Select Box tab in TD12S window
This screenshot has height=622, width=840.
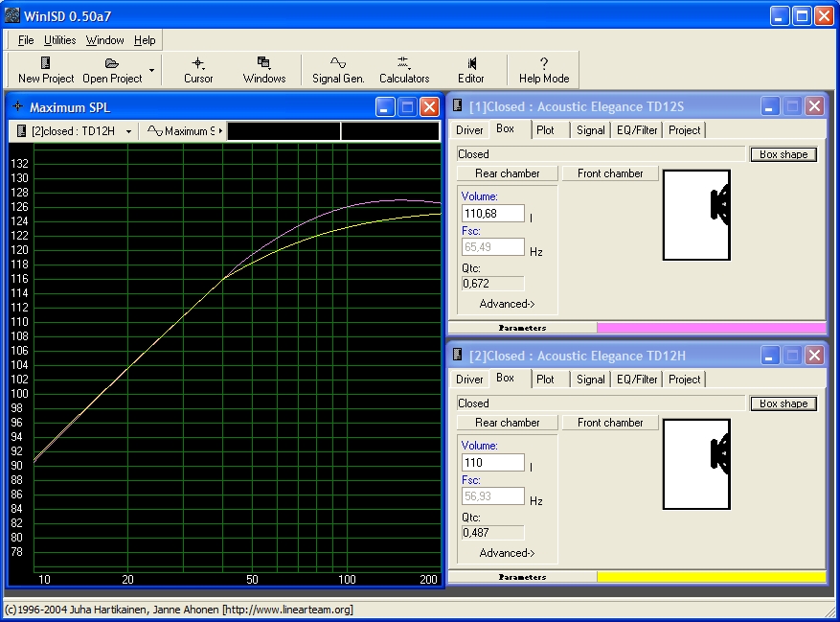point(505,128)
